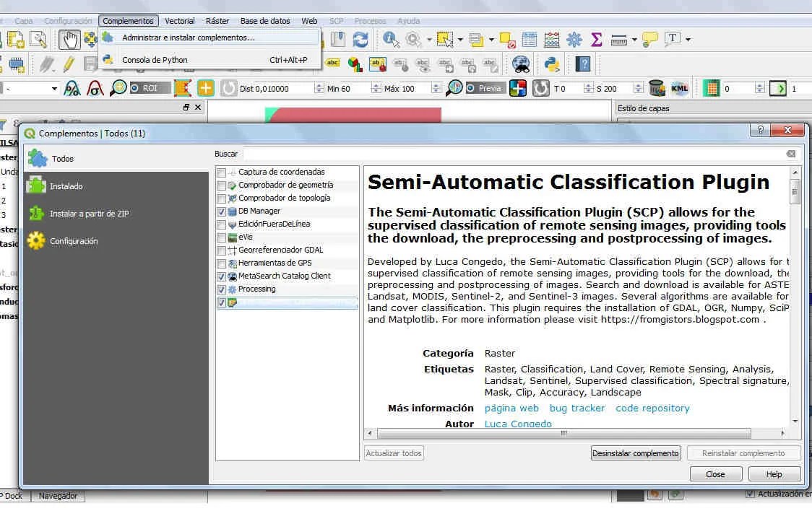Open the Measure tool dropdown arrow

[634, 39]
